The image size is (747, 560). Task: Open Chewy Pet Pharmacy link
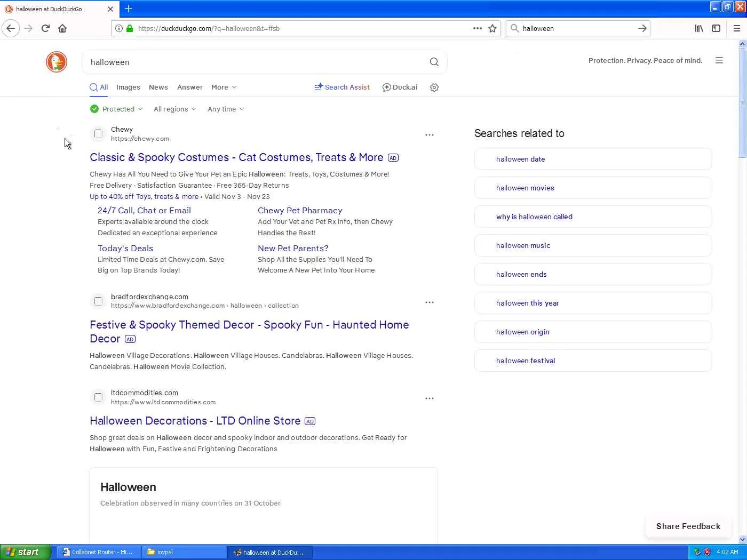click(x=300, y=211)
